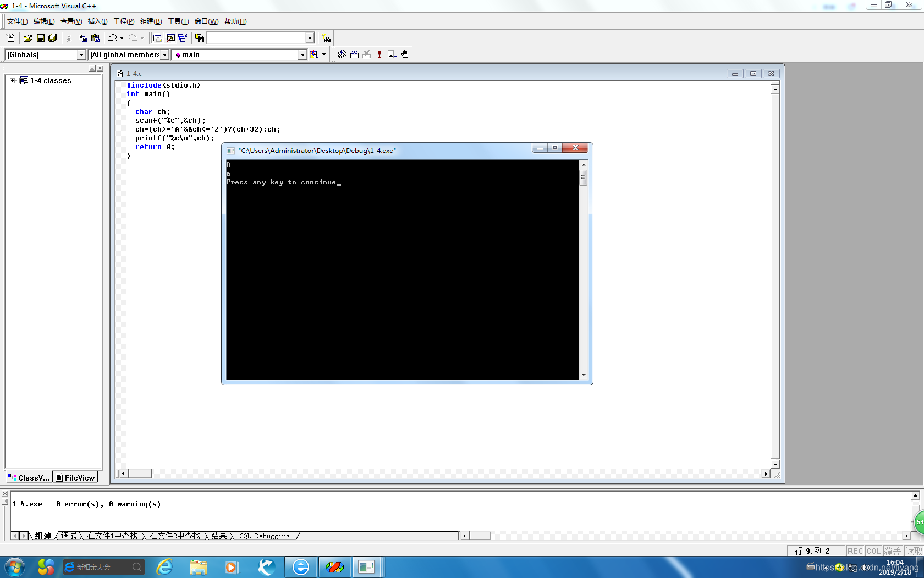Click the 1-4 classes tree item
The height and width of the screenshot is (578, 924).
coord(51,80)
